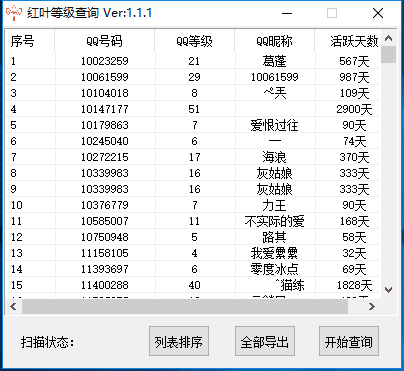Click nickname 葛蓬
Screen dimensions: 404x371
pyautogui.click(x=274, y=61)
